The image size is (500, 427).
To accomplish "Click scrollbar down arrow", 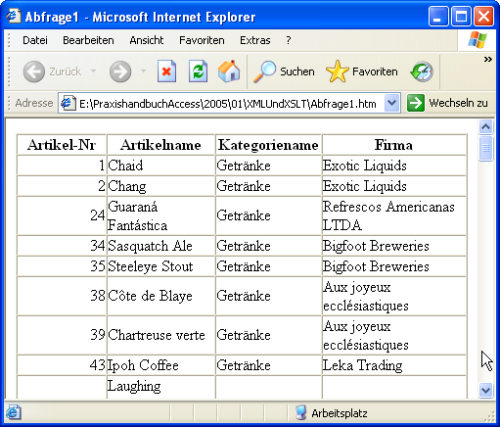I will click(x=486, y=390).
